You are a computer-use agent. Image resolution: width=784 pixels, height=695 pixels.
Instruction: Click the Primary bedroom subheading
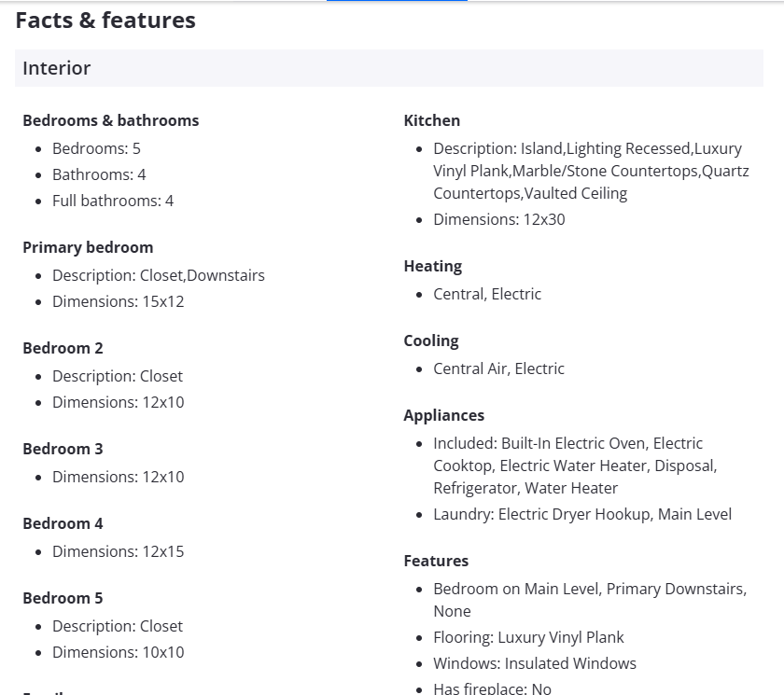tap(88, 247)
